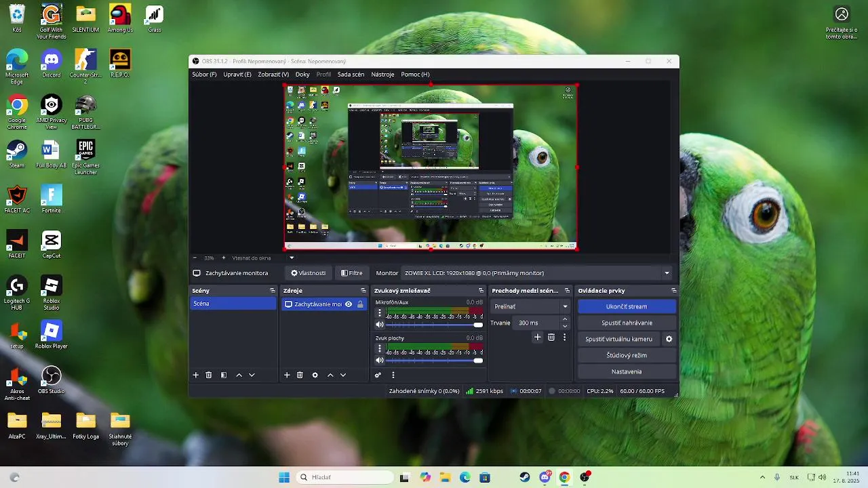Click Trvanie 300 ms input field
This screenshot has height=488, width=868.
click(537, 323)
